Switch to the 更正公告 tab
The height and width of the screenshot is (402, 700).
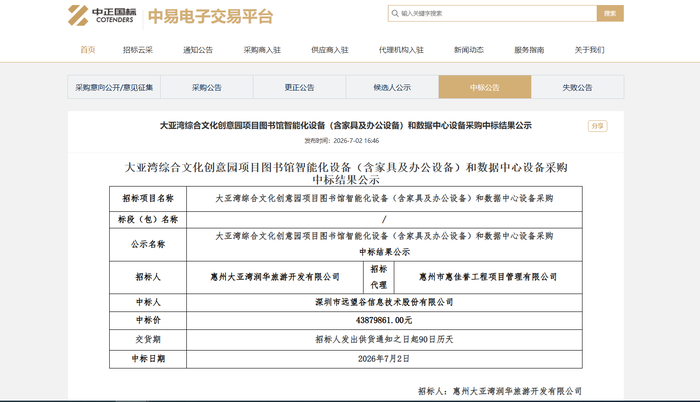[300, 87]
